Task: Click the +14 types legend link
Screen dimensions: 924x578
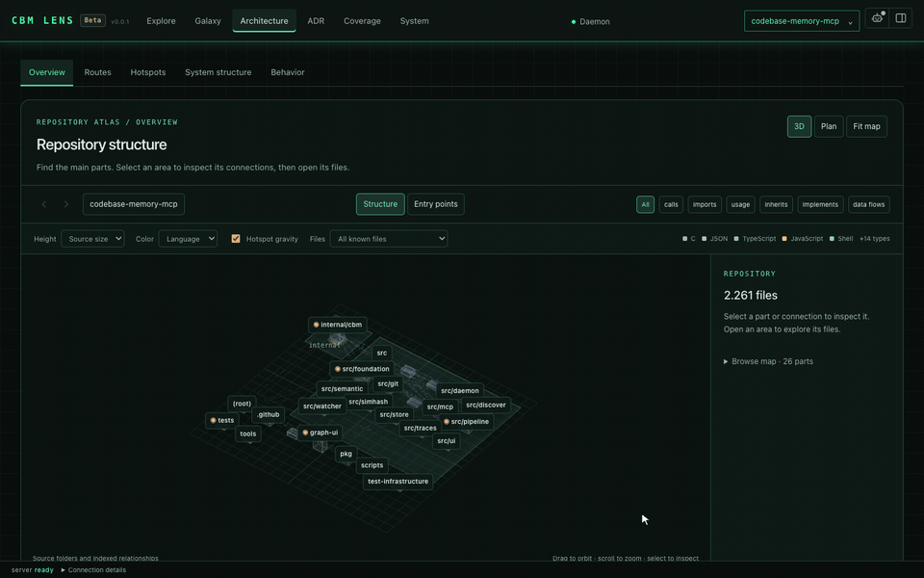Action: [875, 239]
